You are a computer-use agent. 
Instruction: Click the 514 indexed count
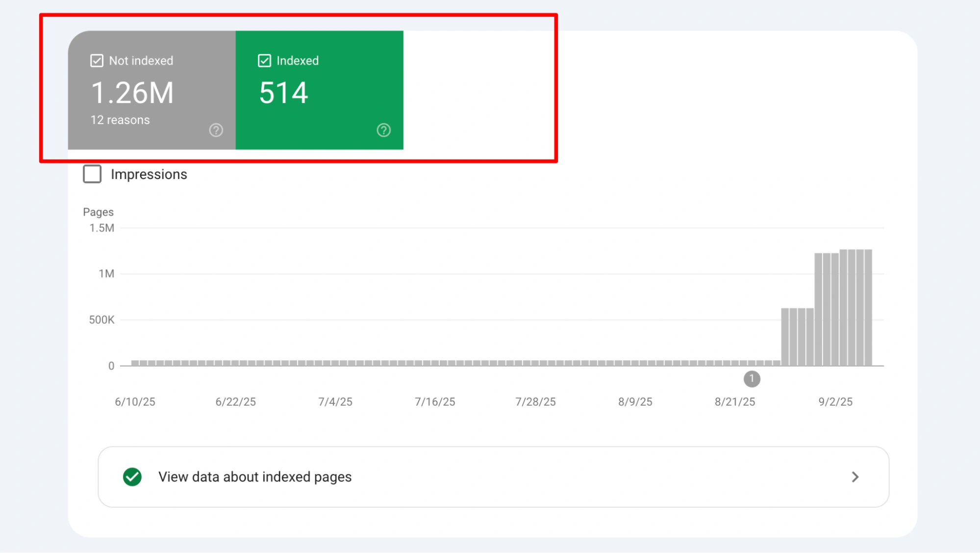(x=283, y=93)
